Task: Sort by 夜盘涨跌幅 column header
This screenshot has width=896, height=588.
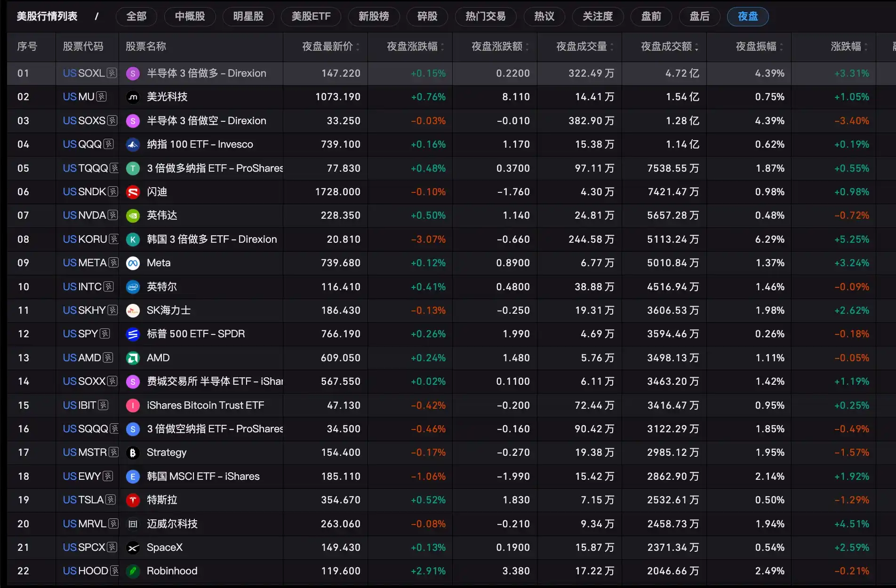Action: [x=415, y=47]
